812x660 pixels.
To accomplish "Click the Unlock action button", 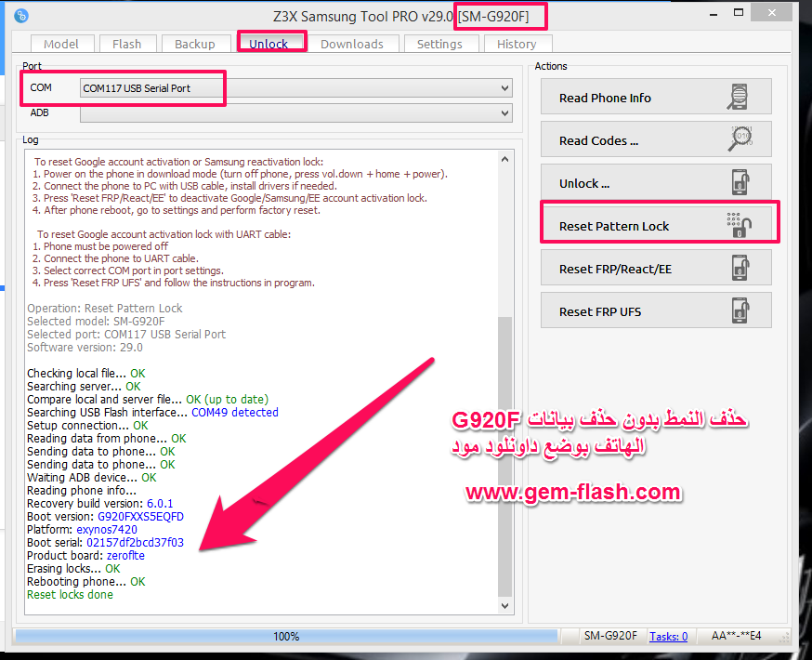I will point(656,182).
